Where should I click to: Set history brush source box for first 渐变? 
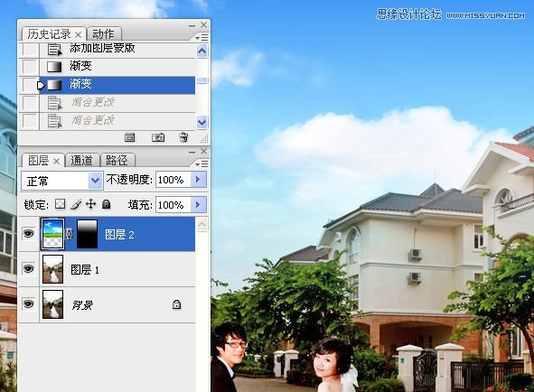30,67
